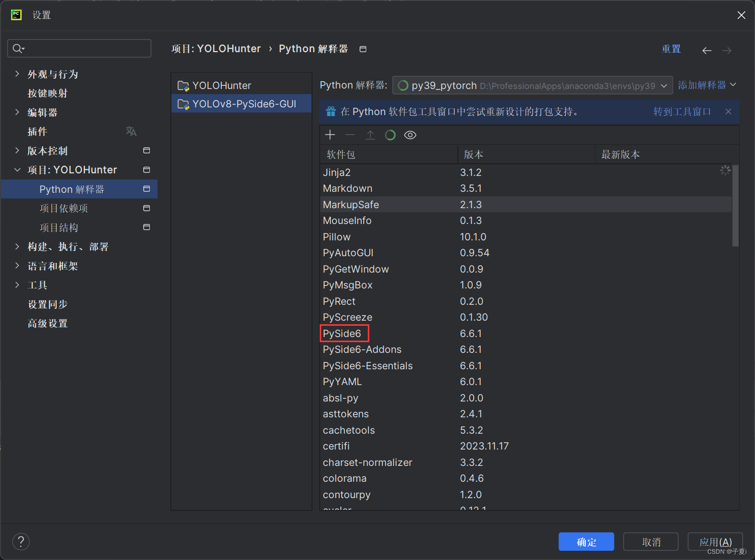Select the charset-normalizer package row
This screenshot has height=560, width=755.
coord(526,462)
